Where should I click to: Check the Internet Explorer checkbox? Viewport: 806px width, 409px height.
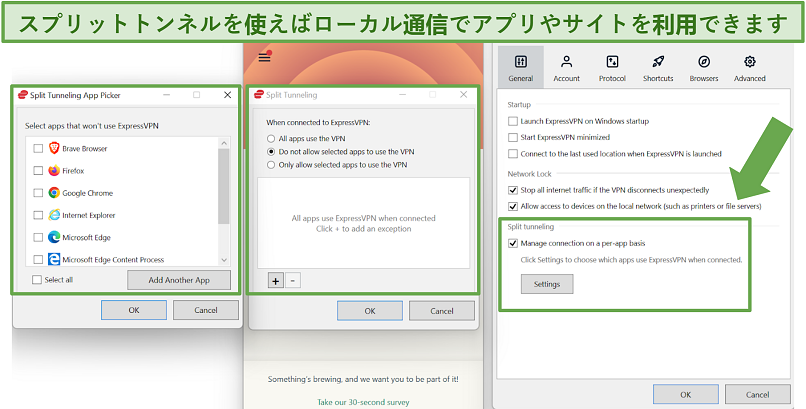[x=38, y=215]
